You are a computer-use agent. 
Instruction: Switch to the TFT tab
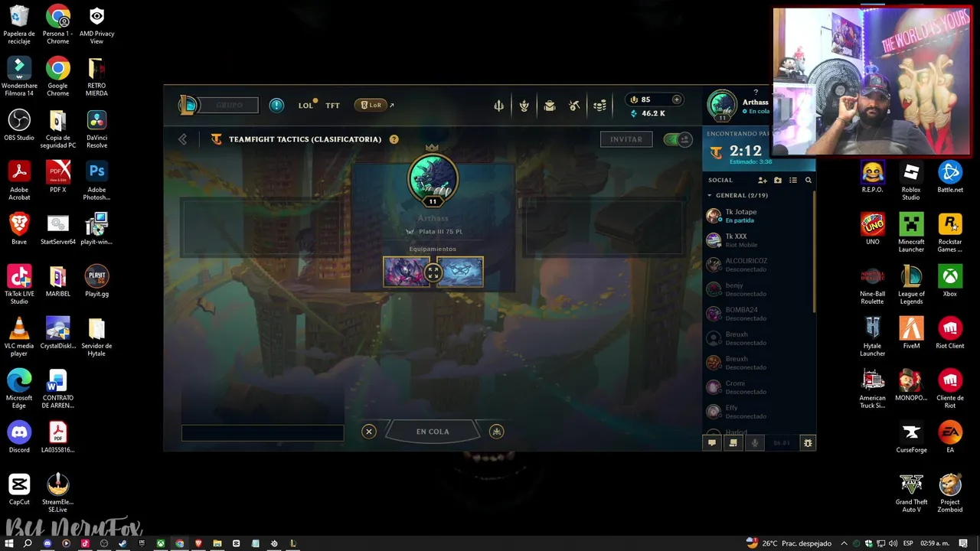coord(332,106)
